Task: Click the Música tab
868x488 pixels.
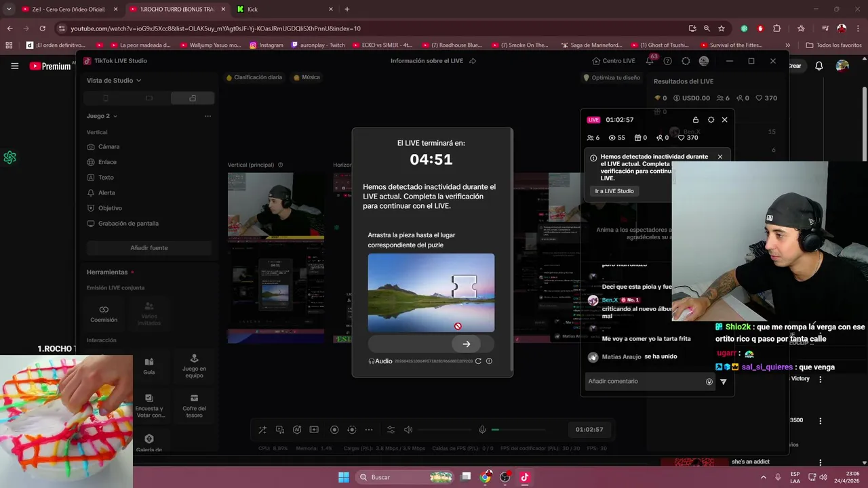Action: pos(307,77)
